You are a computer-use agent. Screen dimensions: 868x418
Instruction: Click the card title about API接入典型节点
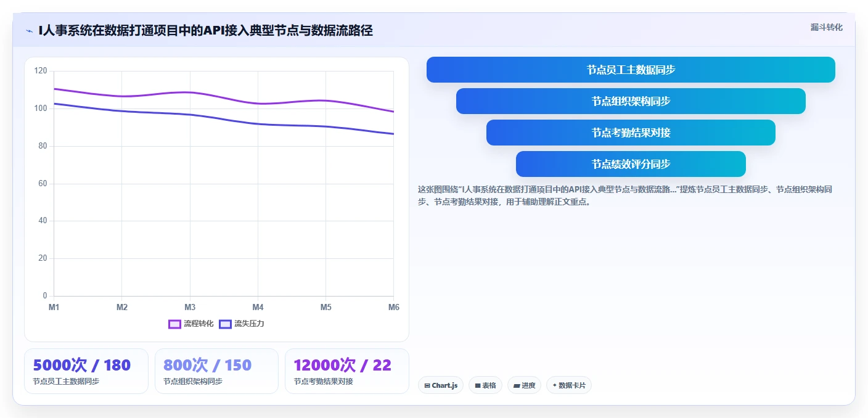pos(205,30)
